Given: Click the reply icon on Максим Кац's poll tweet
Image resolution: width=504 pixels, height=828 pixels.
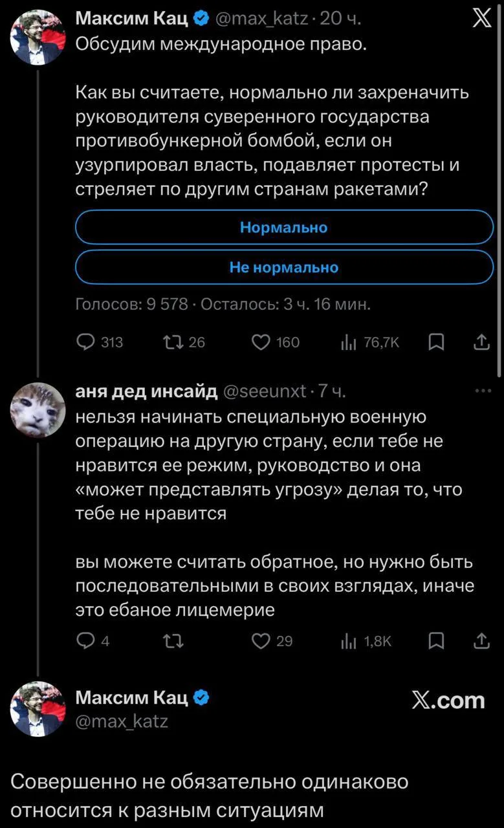Looking at the screenshot, I should point(86,342).
